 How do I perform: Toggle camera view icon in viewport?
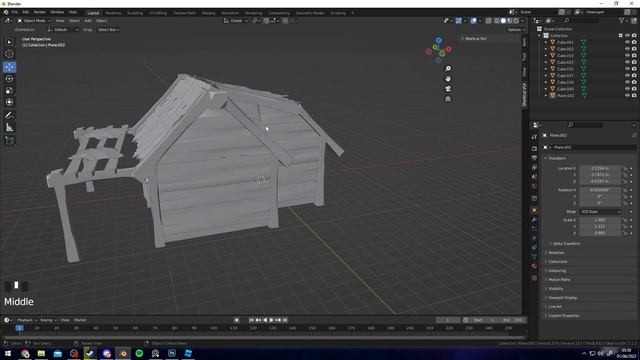coord(448,89)
